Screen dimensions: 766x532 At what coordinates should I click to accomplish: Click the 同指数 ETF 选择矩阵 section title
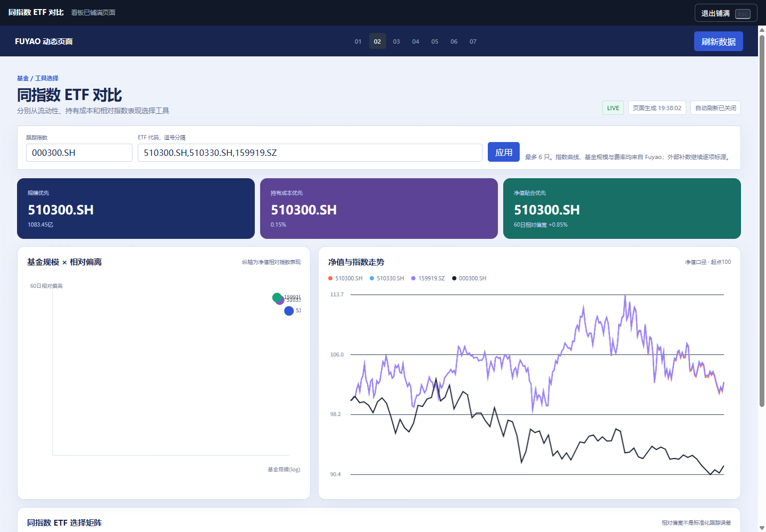click(x=64, y=522)
